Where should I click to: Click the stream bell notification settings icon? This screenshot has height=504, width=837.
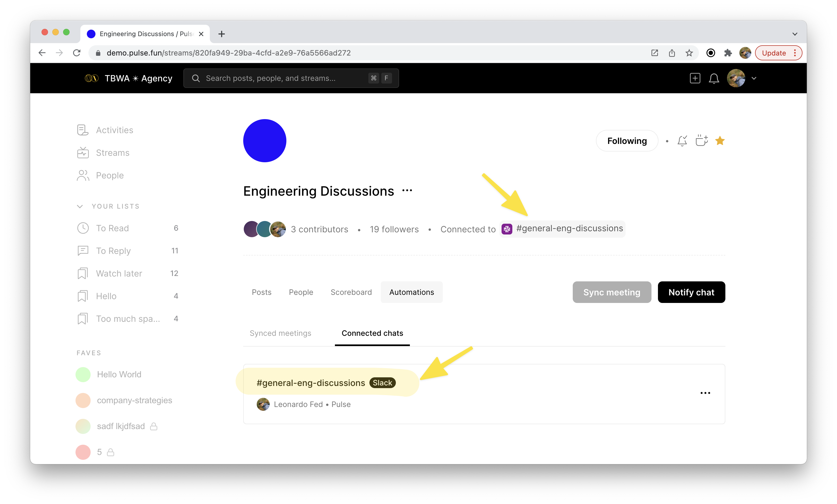[x=682, y=141]
